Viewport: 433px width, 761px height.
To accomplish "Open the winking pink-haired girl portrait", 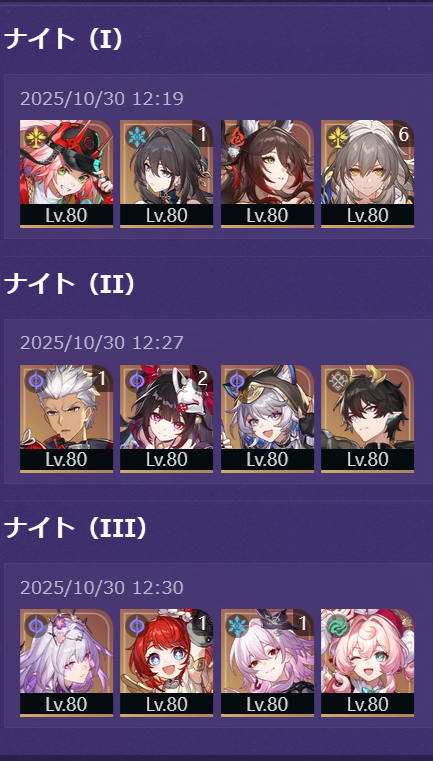I will [367, 662].
